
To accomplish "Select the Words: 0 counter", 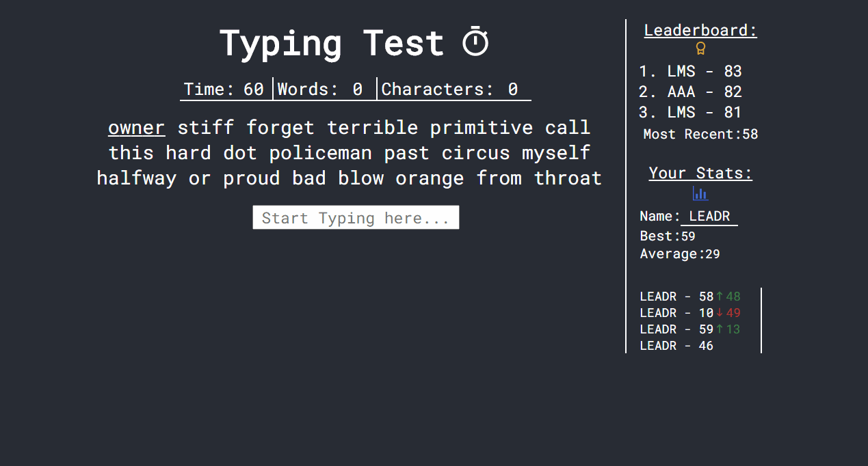I will (x=324, y=89).
